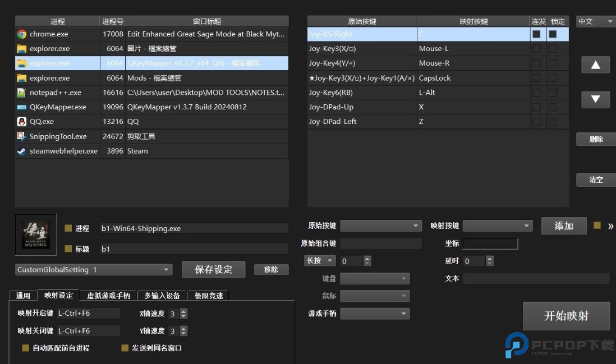Open the 中文 language dropdown

coord(596,22)
